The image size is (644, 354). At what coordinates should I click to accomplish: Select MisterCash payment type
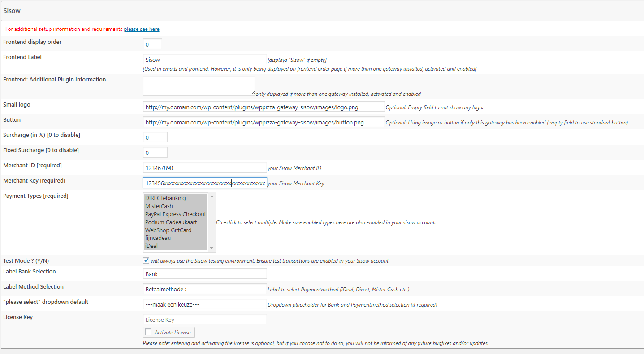click(175, 206)
